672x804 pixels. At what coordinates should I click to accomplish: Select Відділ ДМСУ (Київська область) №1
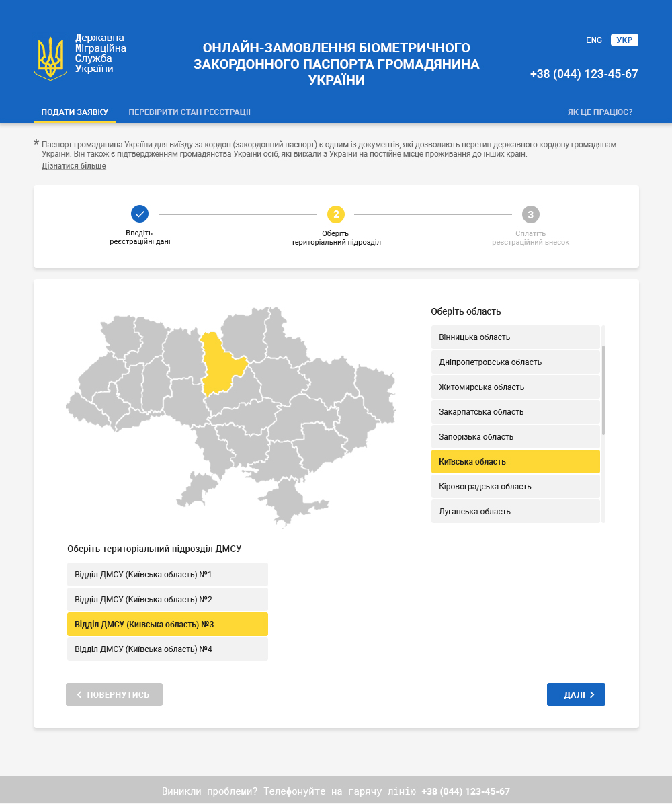[167, 575]
